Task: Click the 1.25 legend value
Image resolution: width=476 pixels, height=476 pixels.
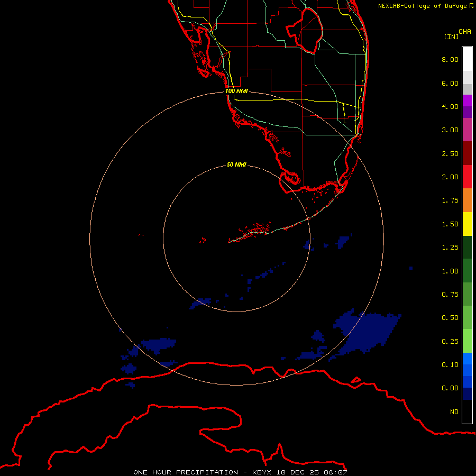Action: point(450,248)
